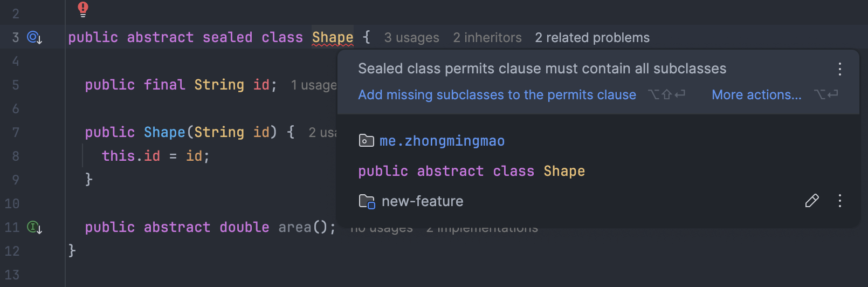The image size is (868, 287).
Task: Apply "Add missing subclasses to the permits clause"
Action: 497,95
